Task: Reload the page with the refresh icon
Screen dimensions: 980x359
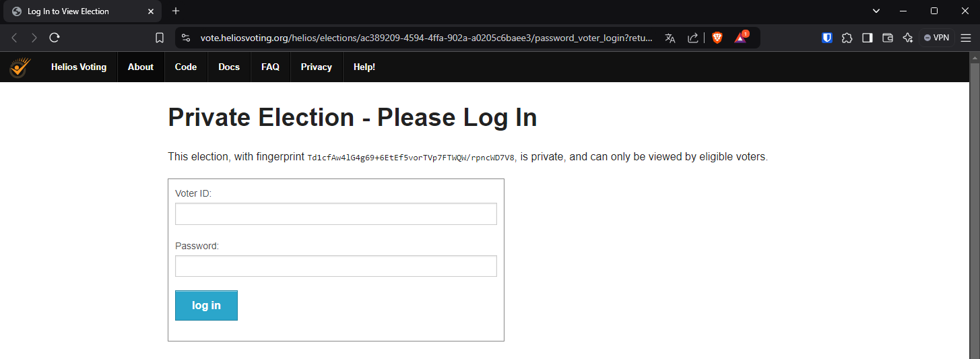Action: [55, 38]
